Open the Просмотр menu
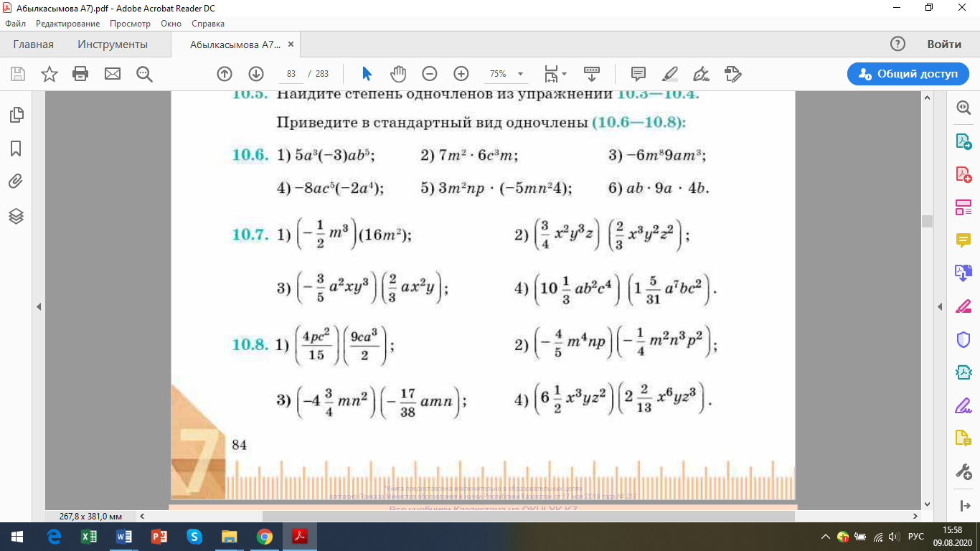 pos(130,23)
